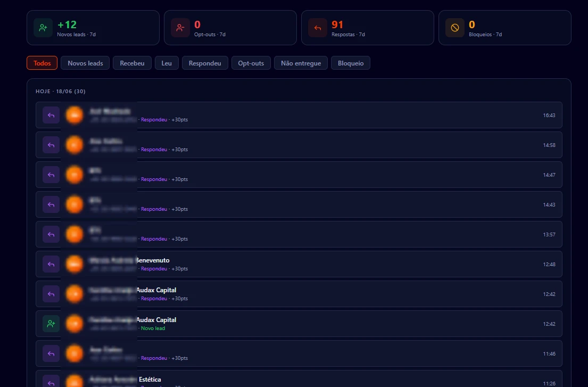
Task: Select the Respondeu filter chip
Action: [205, 63]
